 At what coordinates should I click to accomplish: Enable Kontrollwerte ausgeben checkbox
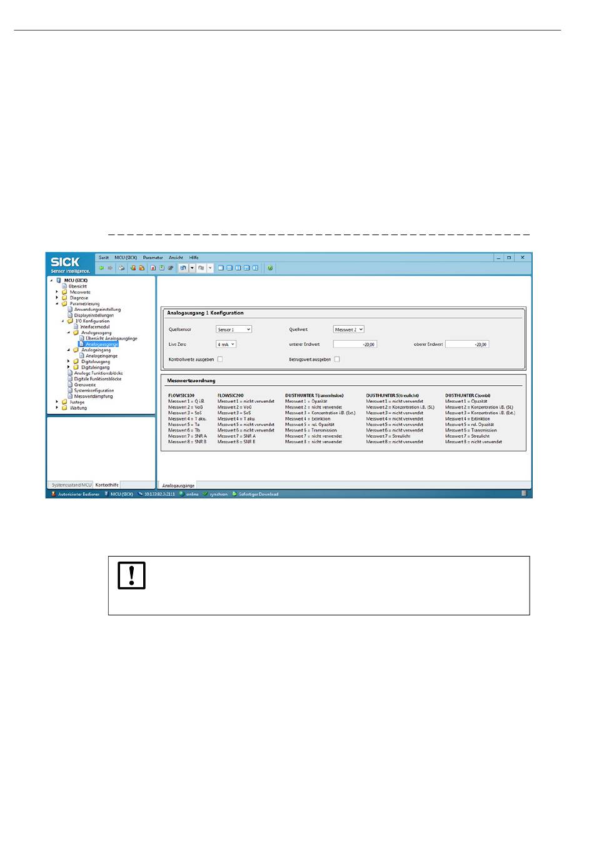(220, 360)
